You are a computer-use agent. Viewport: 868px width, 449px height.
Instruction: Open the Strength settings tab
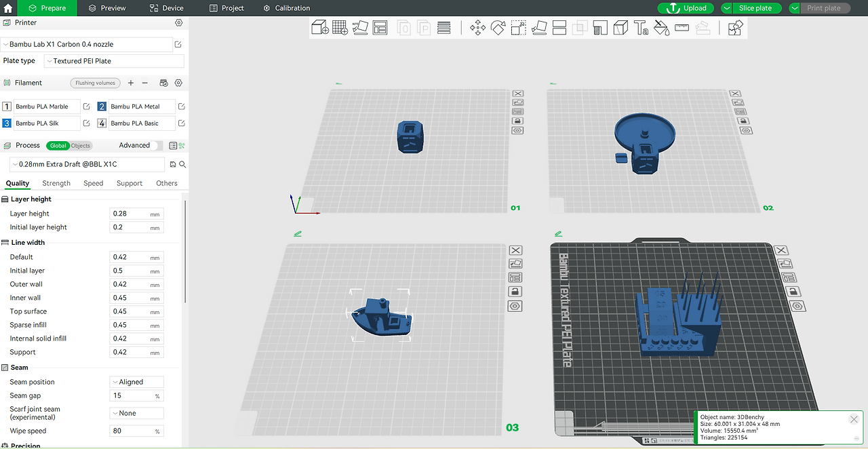pos(56,183)
